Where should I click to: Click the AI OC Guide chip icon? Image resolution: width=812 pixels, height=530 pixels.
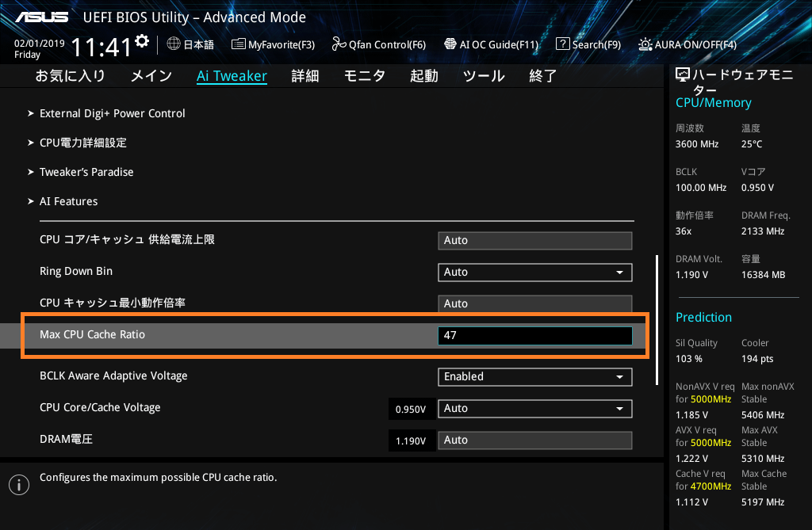coord(450,44)
